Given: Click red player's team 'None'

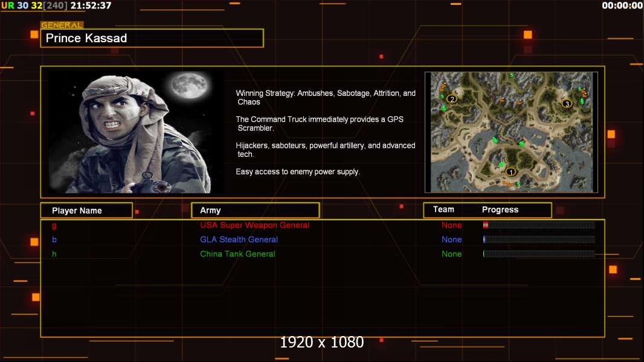Looking at the screenshot, I should [451, 225].
